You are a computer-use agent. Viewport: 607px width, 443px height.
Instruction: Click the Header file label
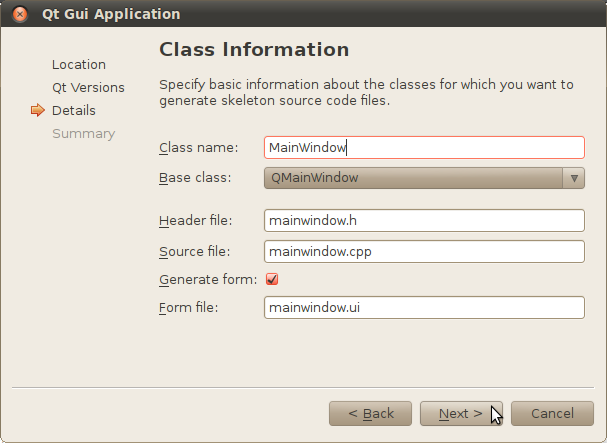click(x=195, y=221)
